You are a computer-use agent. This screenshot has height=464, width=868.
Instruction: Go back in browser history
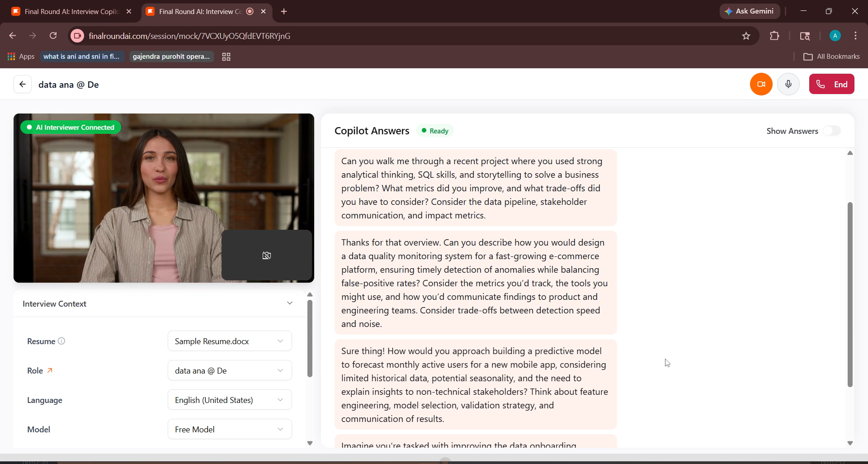[13, 36]
